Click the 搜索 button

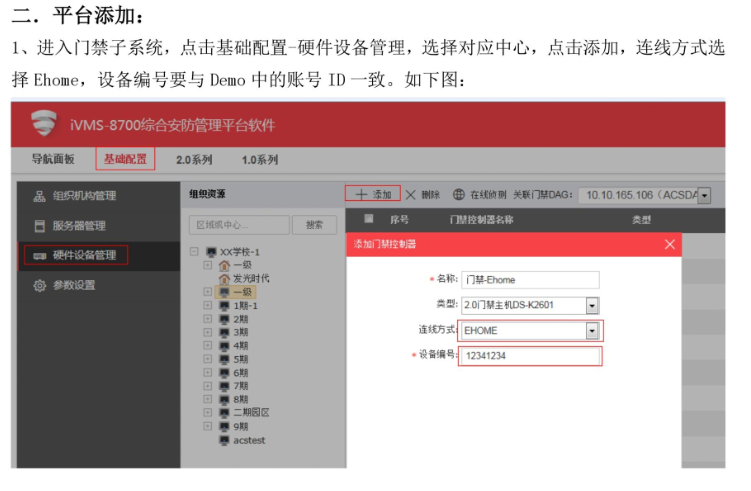click(314, 225)
